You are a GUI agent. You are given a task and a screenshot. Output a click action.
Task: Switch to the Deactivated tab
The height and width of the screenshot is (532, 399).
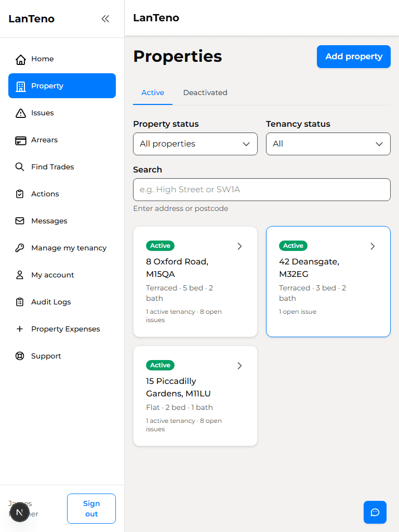205,92
